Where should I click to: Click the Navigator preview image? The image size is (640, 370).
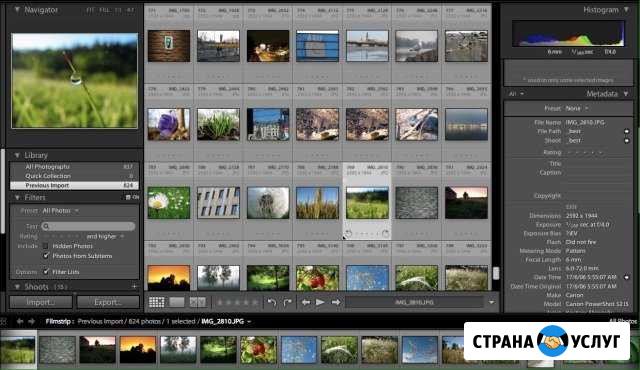pos(75,81)
